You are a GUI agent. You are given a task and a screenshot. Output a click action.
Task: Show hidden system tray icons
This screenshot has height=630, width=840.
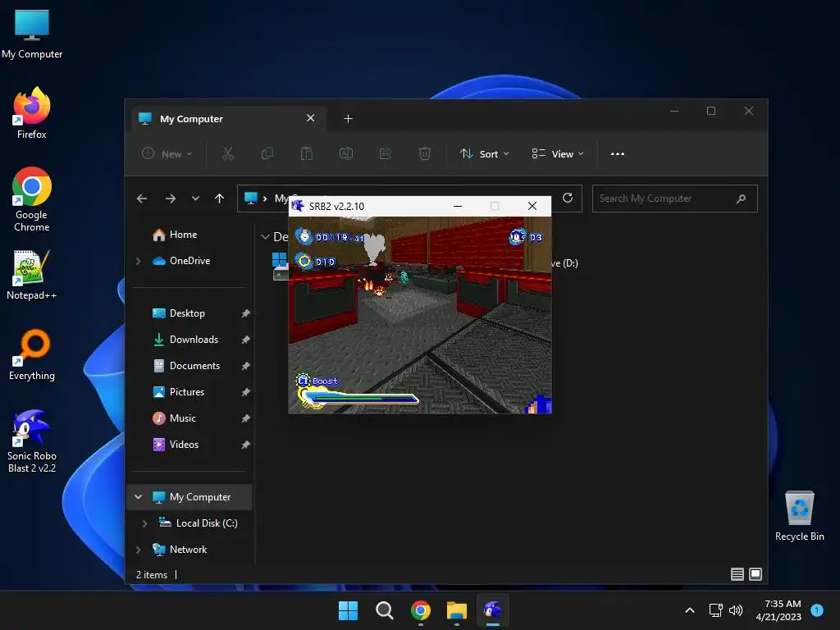[x=690, y=610]
